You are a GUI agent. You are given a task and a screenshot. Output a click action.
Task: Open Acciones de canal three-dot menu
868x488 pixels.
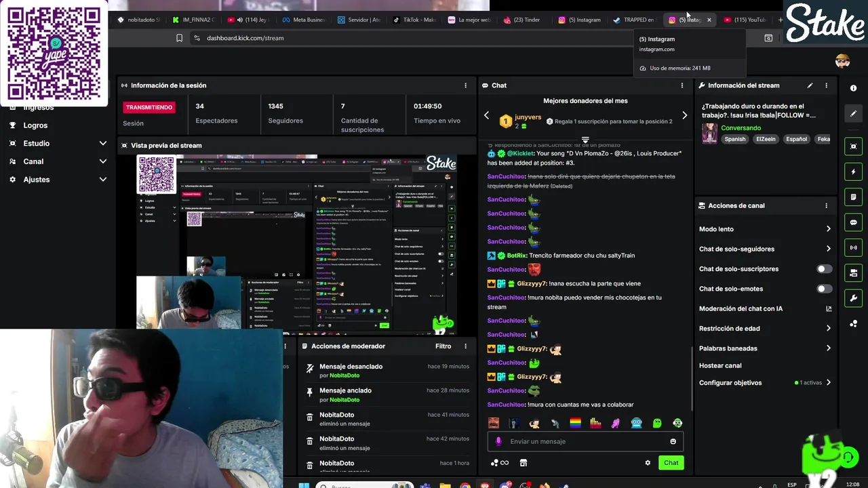pos(826,205)
